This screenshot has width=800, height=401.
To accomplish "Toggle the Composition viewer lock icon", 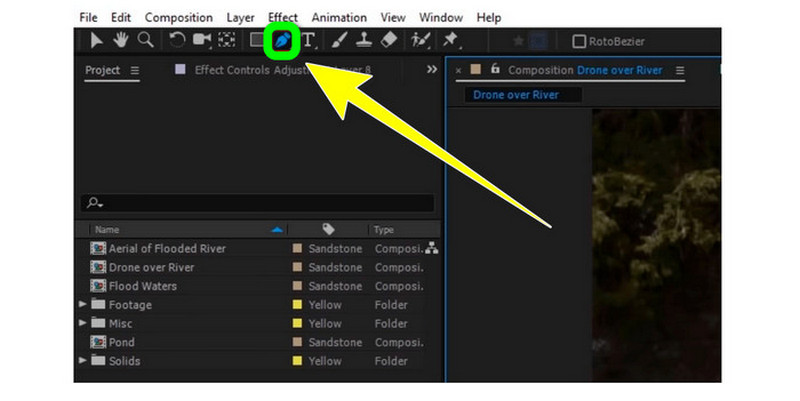I will coord(495,68).
